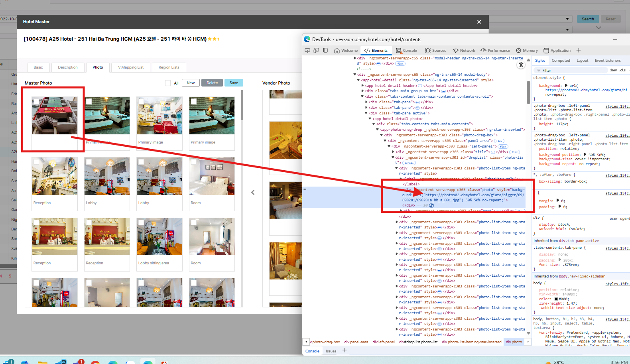
Task: Open the photos02.ohmyhotel.com background URL link
Action: tap(587, 90)
